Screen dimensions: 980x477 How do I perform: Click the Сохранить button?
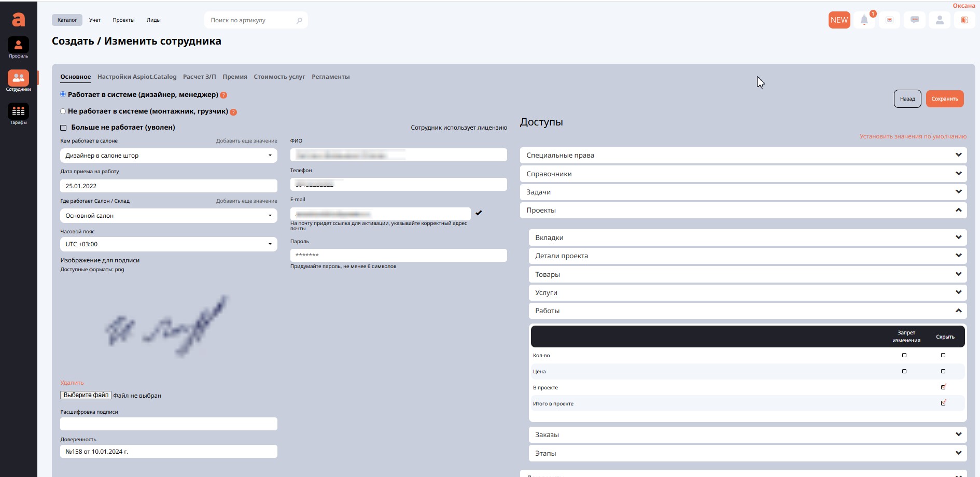(944, 99)
